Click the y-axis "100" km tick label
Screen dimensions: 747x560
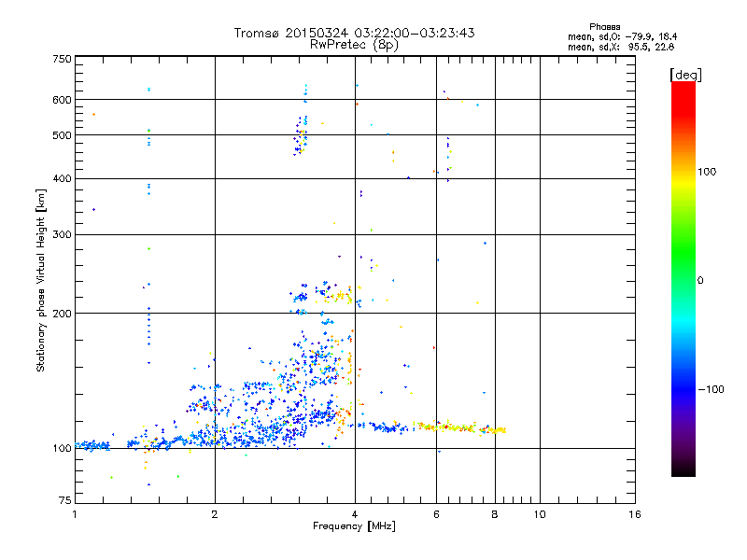click(x=62, y=448)
